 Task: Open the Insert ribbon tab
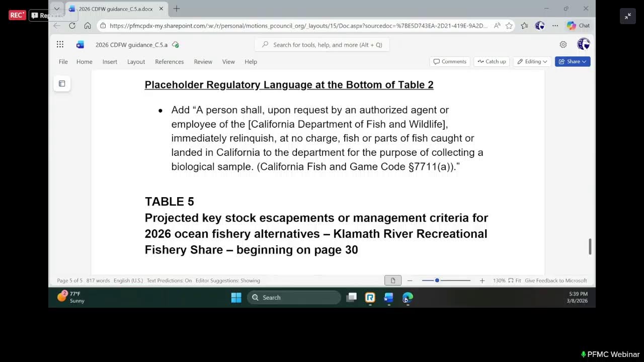tap(110, 61)
